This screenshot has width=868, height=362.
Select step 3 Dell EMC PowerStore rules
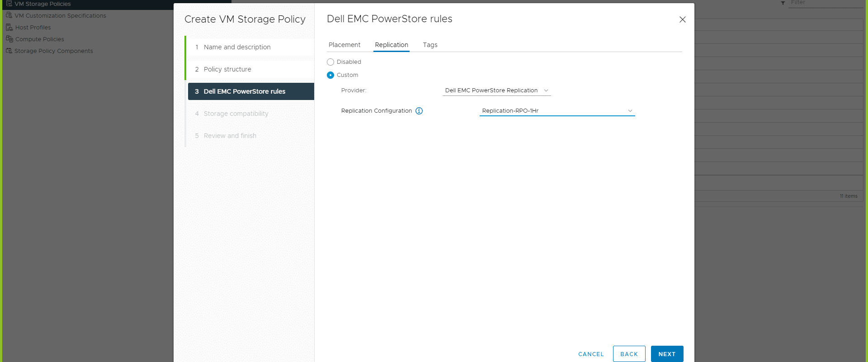(x=251, y=91)
